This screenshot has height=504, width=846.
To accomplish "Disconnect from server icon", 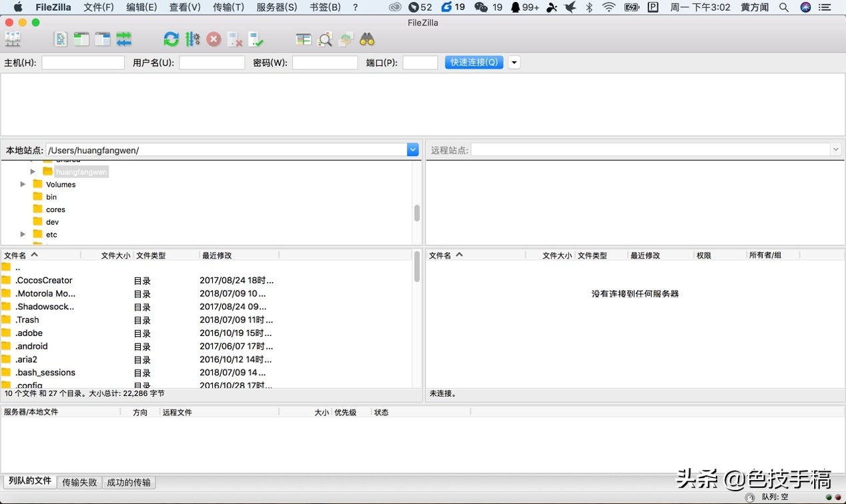I will tap(235, 40).
